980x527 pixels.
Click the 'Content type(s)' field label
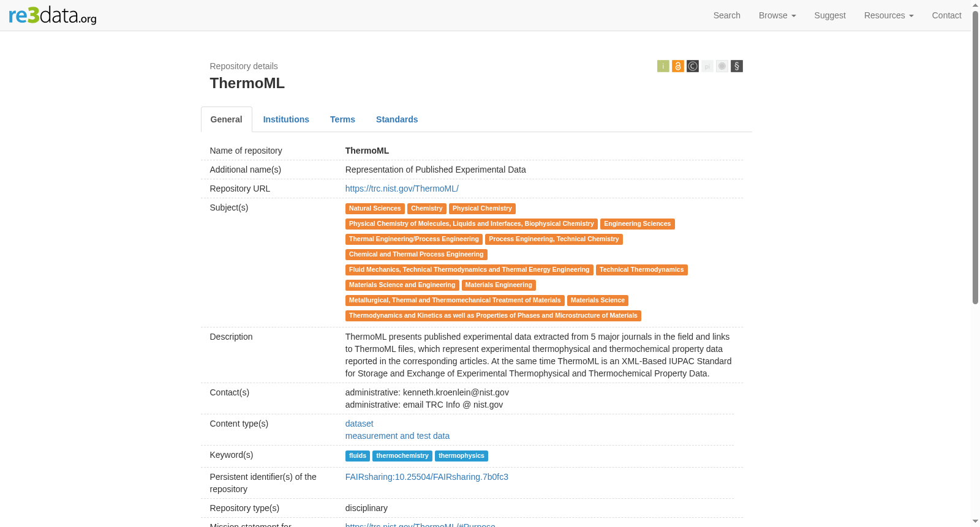pos(239,424)
